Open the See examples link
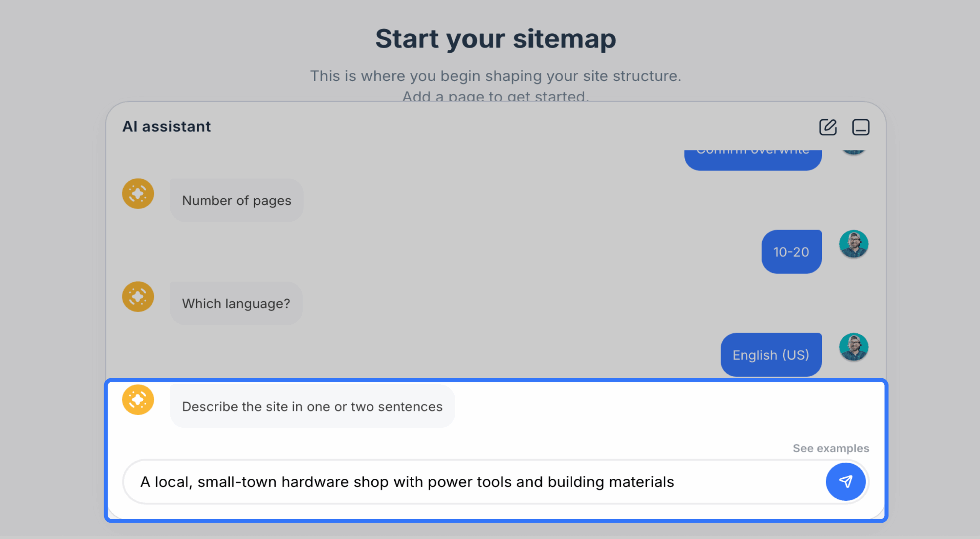The height and width of the screenshot is (539, 980). point(831,448)
